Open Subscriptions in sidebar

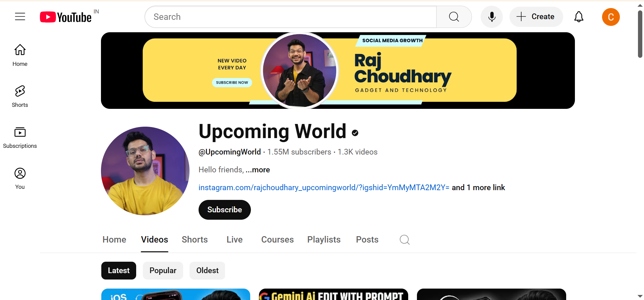[x=20, y=138]
